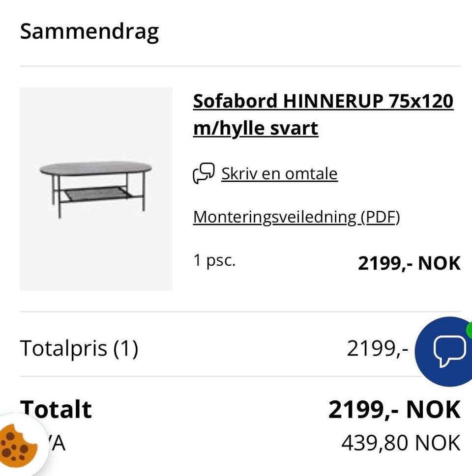The width and height of the screenshot is (472, 476).
Task: Click the HINNERUP coffee table thumbnail
Action: 96,189
